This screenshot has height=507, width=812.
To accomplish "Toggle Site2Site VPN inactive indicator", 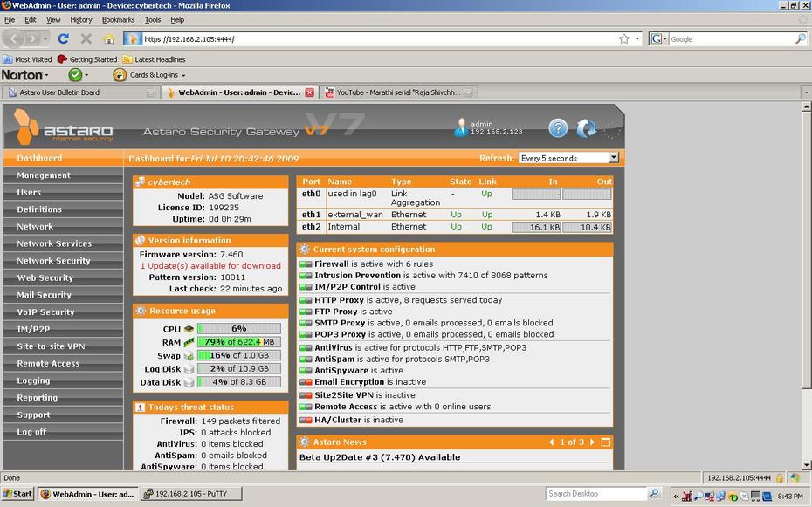I will (306, 395).
